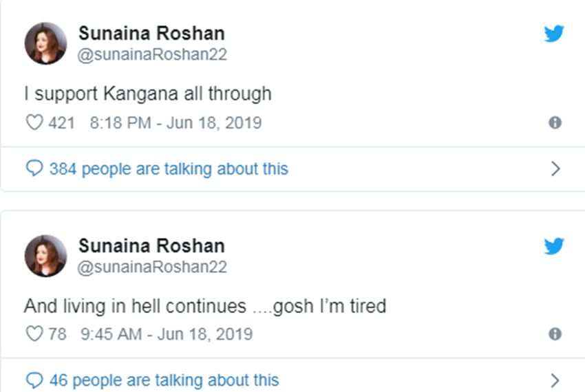This screenshot has width=585, height=392.
Task: Click speech bubble icon beside 384 people
Action: [x=34, y=169]
